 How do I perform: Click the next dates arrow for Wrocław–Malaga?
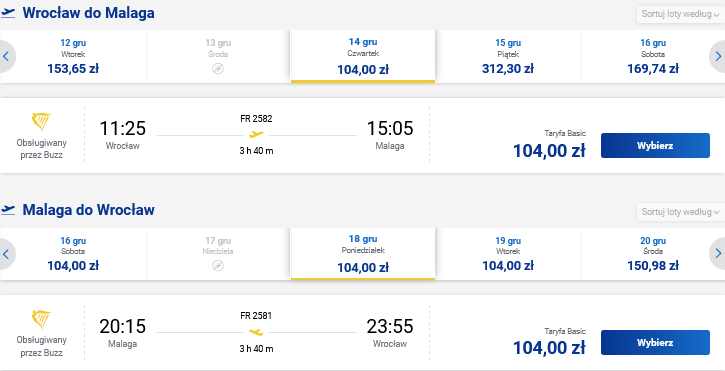[x=718, y=56]
